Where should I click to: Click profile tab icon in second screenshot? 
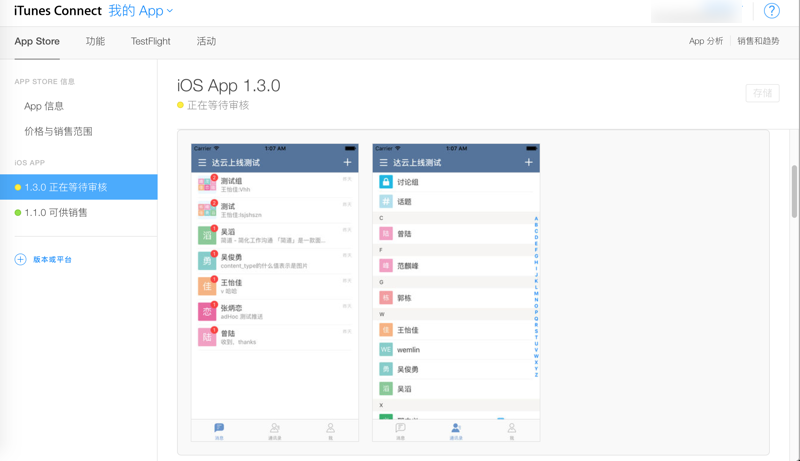tap(512, 430)
